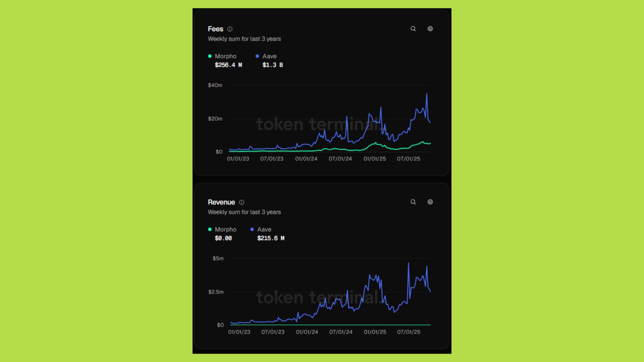Click the green Morpho dot in Fees legend
644x362 pixels.
[x=210, y=56]
